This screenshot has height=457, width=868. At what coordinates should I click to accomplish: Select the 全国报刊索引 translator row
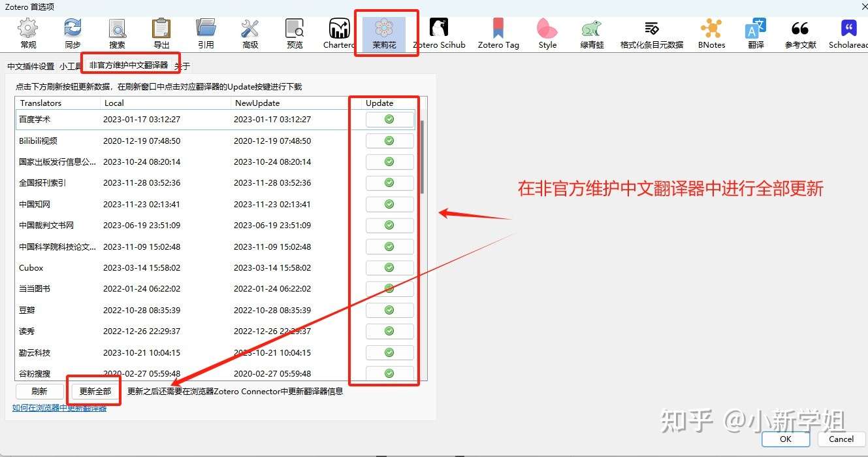pyautogui.click(x=216, y=183)
